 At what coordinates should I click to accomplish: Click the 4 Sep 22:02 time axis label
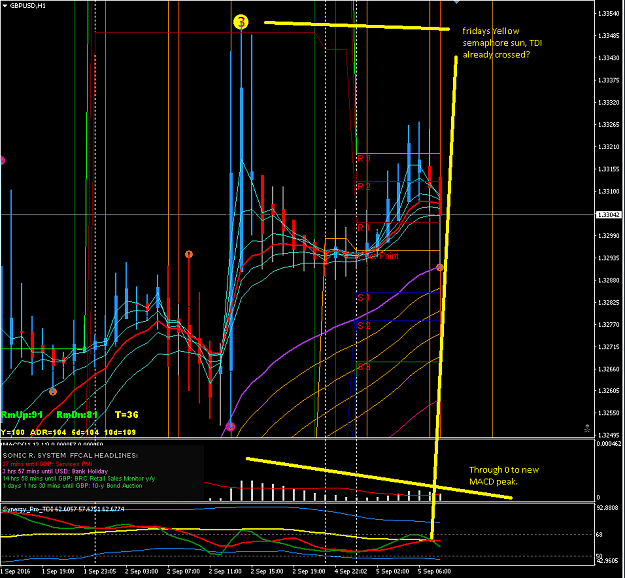(x=350, y=572)
